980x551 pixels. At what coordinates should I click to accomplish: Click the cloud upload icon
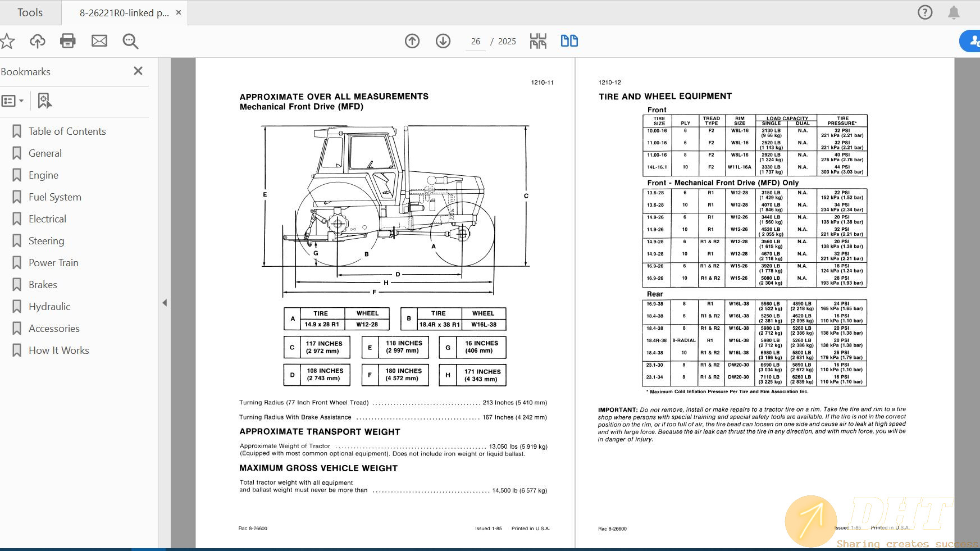pyautogui.click(x=37, y=41)
